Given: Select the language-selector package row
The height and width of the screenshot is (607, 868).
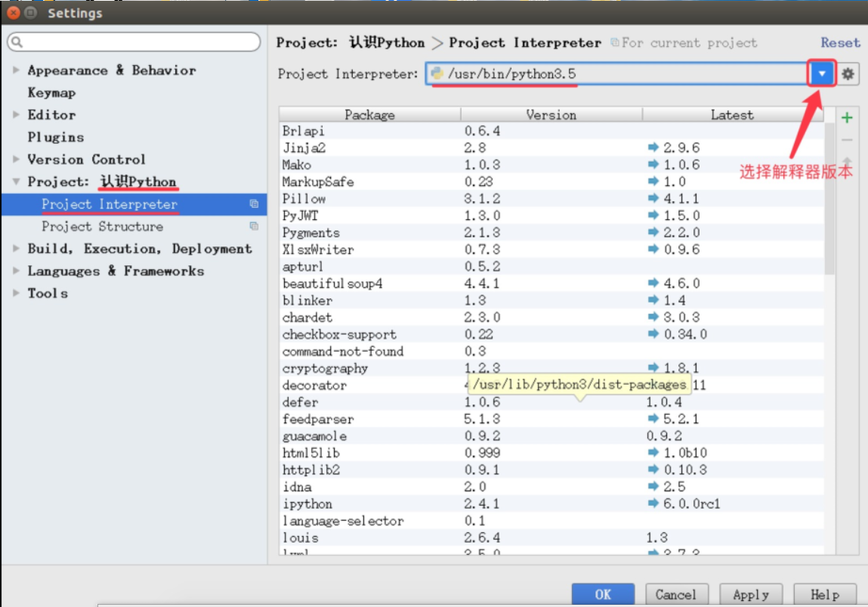Looking at the screenshot, I should 551,521.
